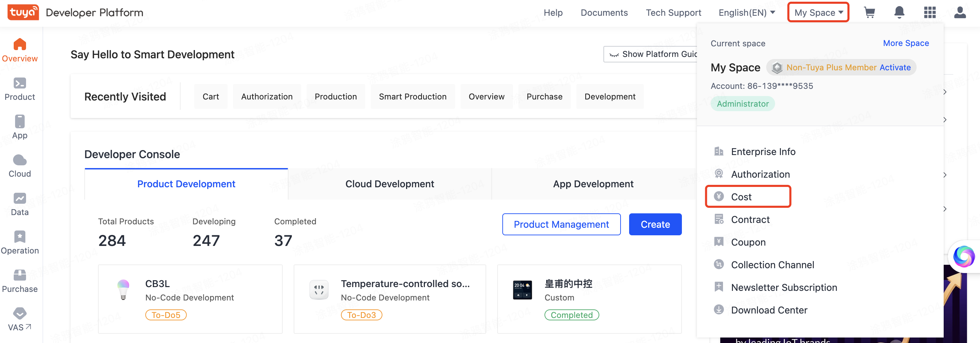Open the Tech Support link
The width and height of the screenshot is (980, 343).
click(x=673, y=13)
